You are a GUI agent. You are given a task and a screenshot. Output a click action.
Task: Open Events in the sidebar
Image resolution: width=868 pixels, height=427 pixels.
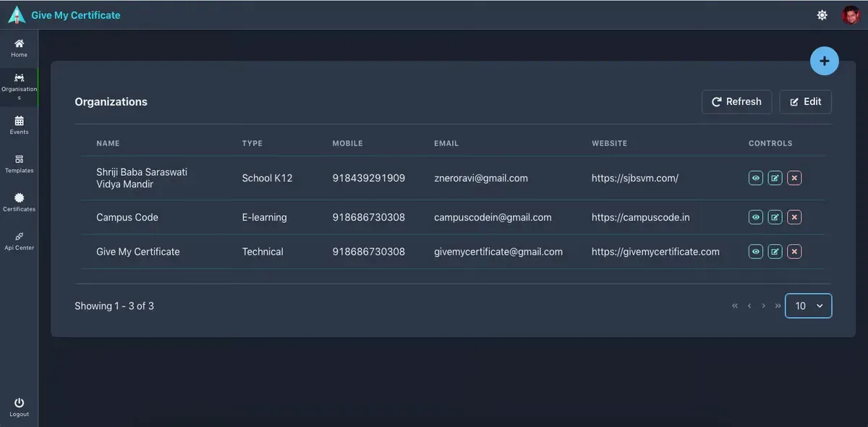19,125
